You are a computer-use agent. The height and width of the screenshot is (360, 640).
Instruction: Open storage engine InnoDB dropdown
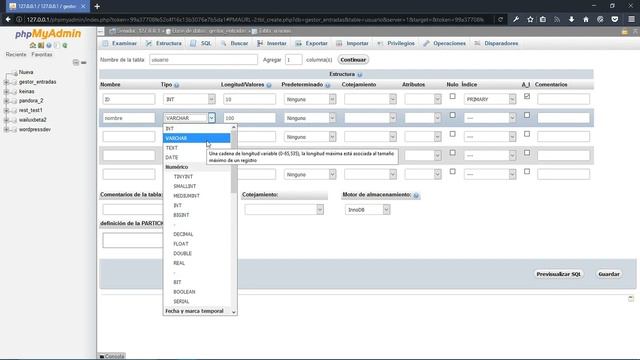pos(367,210)
